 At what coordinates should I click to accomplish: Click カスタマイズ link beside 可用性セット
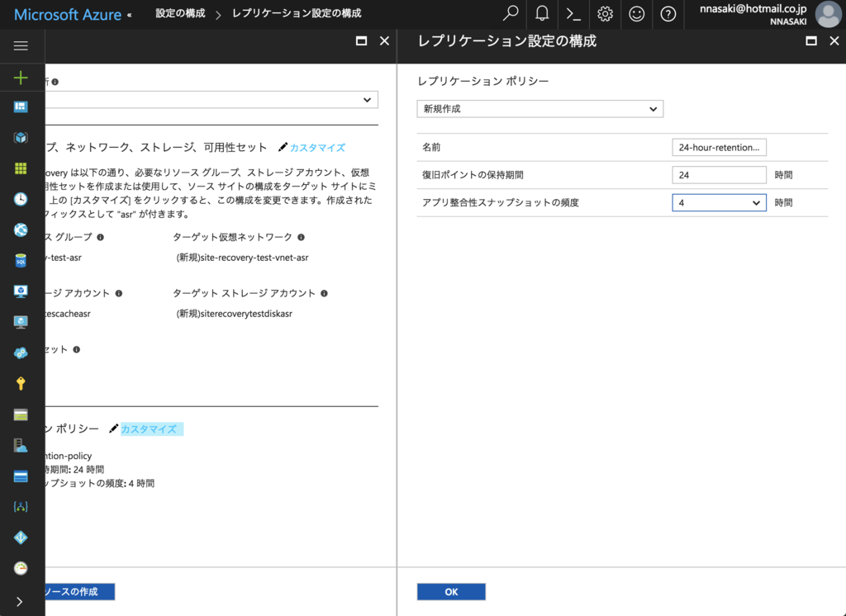click(317, 148)
